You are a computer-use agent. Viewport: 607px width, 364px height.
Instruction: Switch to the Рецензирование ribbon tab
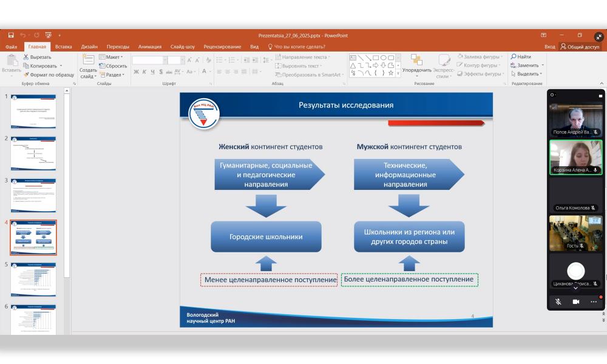click(223, 47)
